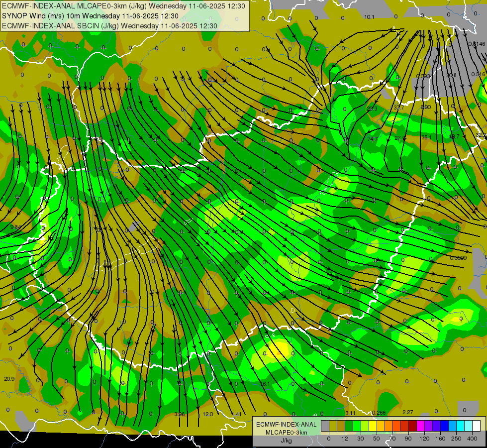Click the yellow-green legend swatch
The width and height of the screenshot is (487, 448).
[365, 426]
